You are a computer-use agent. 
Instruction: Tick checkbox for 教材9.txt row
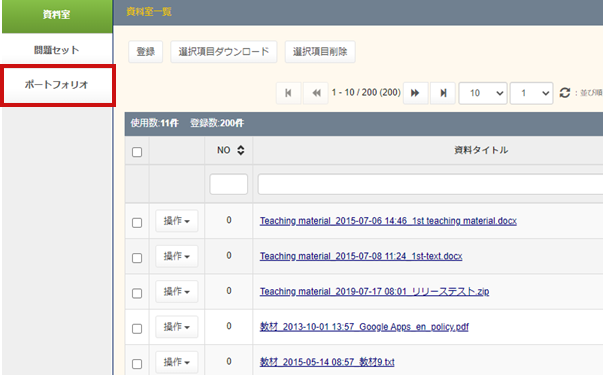point(137,364)
